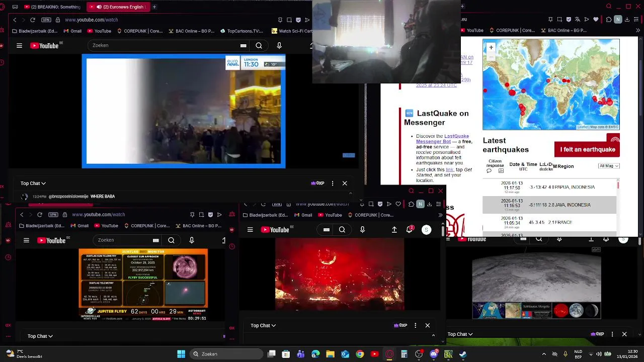Click the YouTube search magnifier in Euronews window

[259, 45]
